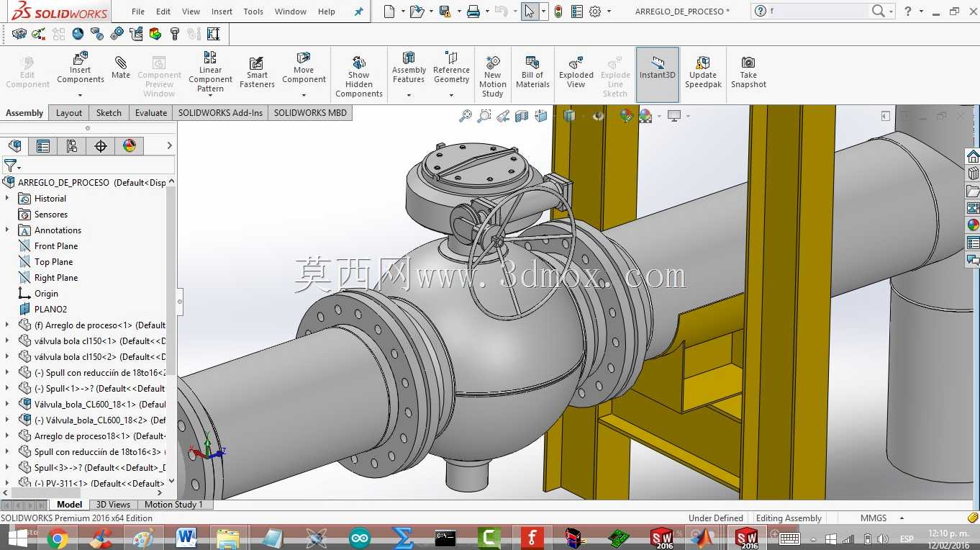Screen dimensions: 980x550
Task: Click the Section View icon
Action: coord(522,116)
